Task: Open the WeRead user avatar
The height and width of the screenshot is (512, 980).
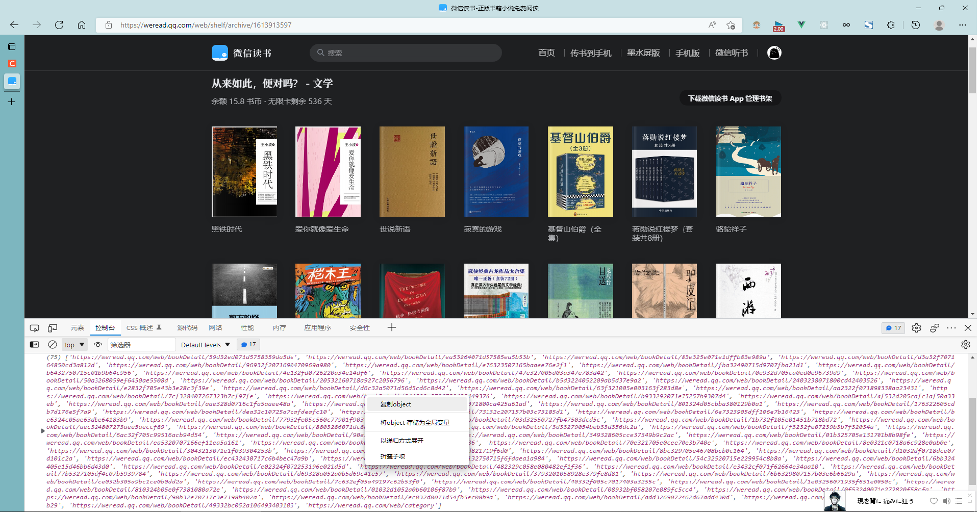Action: click(774, 53)
